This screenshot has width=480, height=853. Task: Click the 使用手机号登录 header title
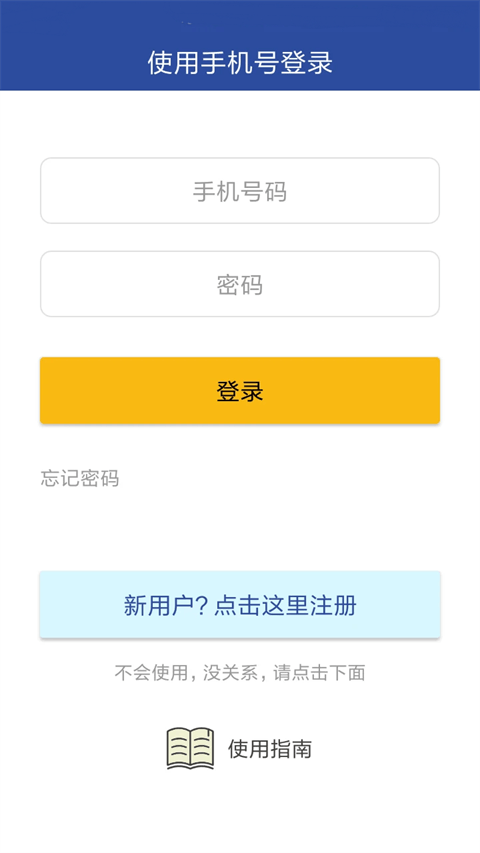(x=240, y=63)
